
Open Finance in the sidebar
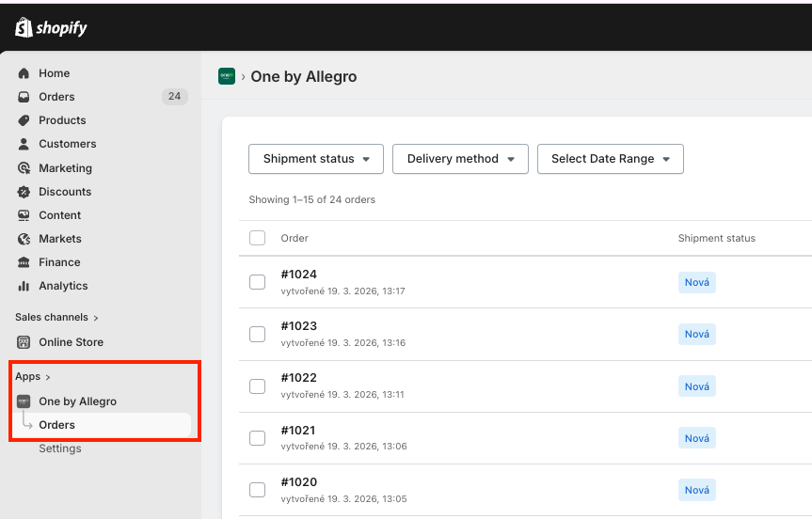pyautogui.click(x=59, y=262)
